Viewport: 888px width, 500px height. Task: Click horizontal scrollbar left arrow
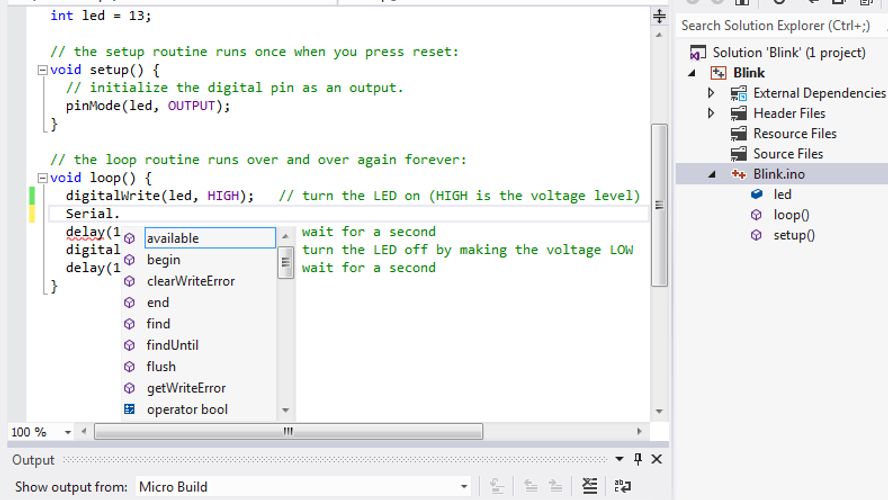pyautogui.click(x=84, y=431)
